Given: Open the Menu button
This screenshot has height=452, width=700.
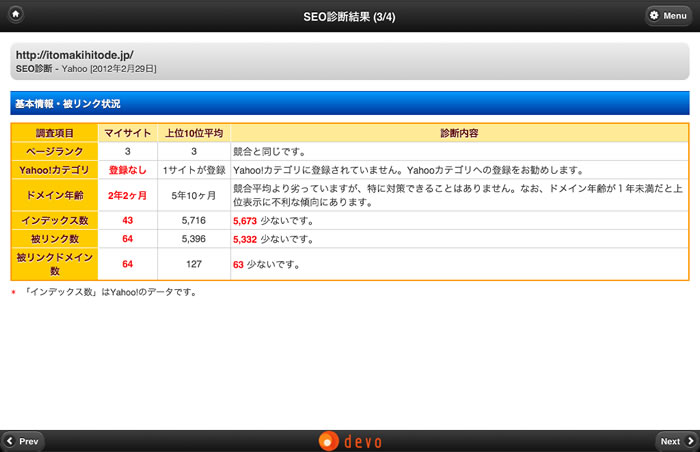Looking at the screenshot, I should 668,16.
